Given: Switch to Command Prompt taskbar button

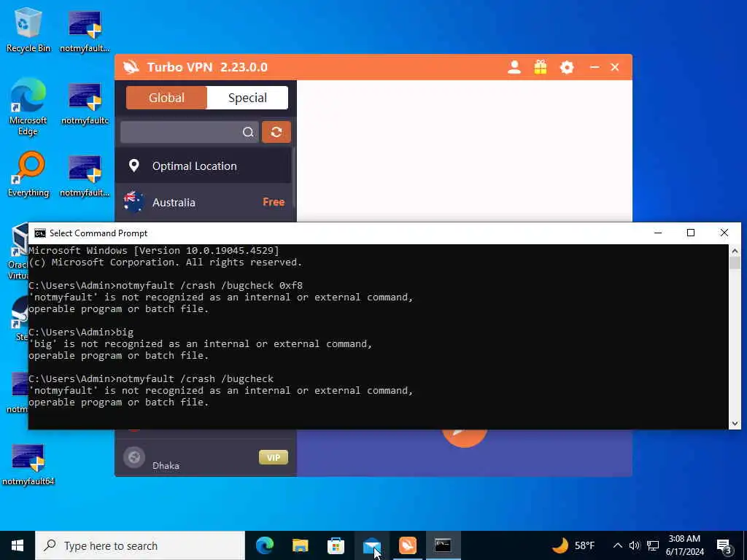Looking at the screenshot, I should pos(443,545).
